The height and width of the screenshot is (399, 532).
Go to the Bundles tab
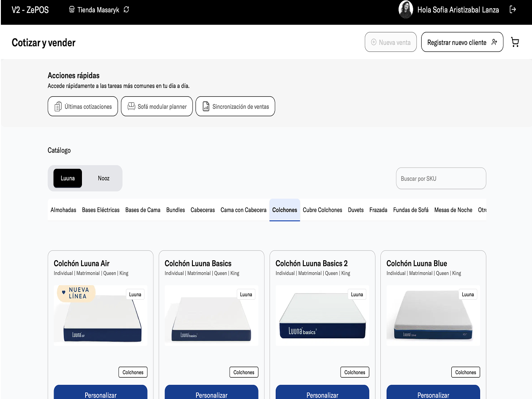[176, 210]
